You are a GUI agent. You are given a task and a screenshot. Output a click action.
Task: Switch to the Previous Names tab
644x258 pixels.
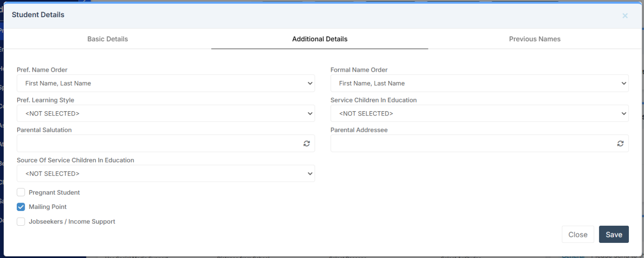(535, 39)
